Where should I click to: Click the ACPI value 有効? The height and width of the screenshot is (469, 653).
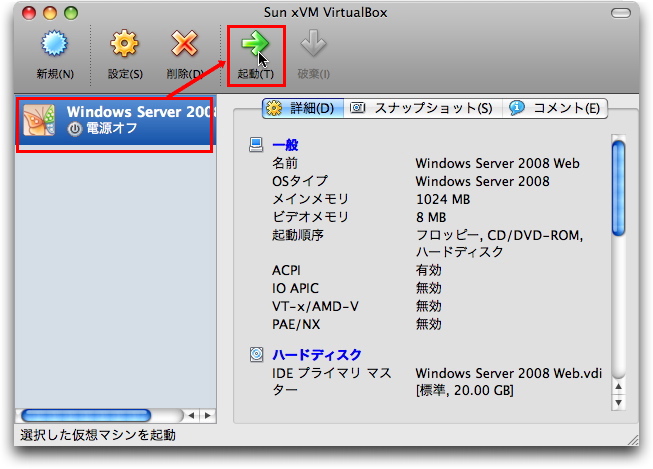(429, 270)
